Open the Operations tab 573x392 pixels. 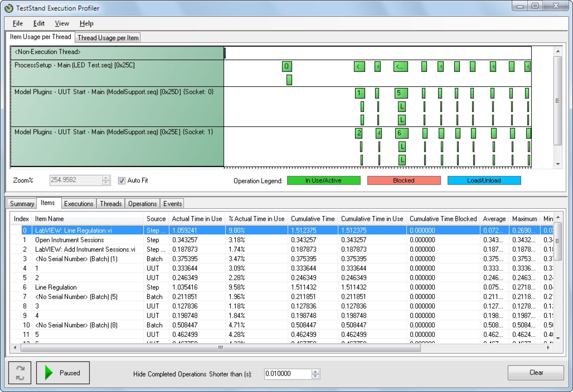(x=142, y=204)
